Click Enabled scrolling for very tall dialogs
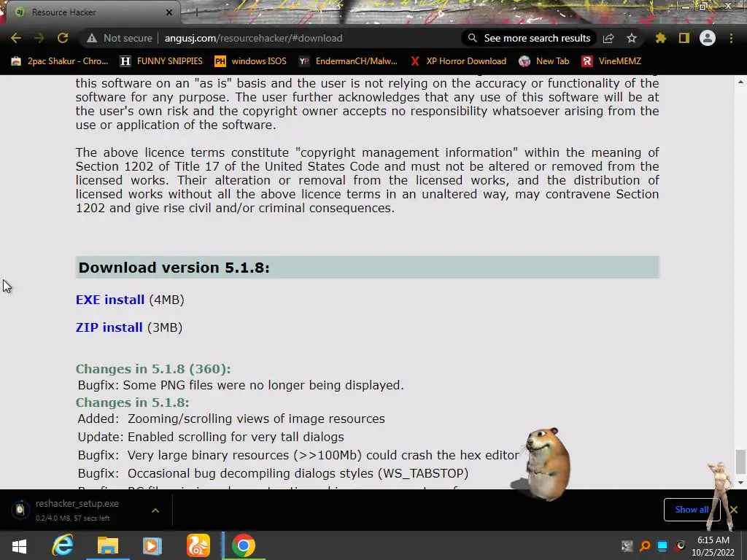The width and height of the screenshot is (747, 560). point(236,437)
